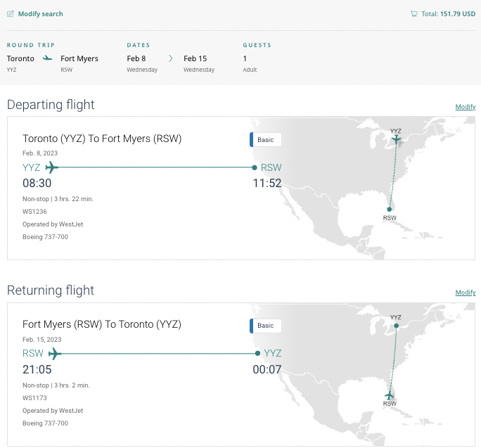Click the airplane icon between Toronto and Fort Myers
This screenshot has width=481, height=448.
47,58
